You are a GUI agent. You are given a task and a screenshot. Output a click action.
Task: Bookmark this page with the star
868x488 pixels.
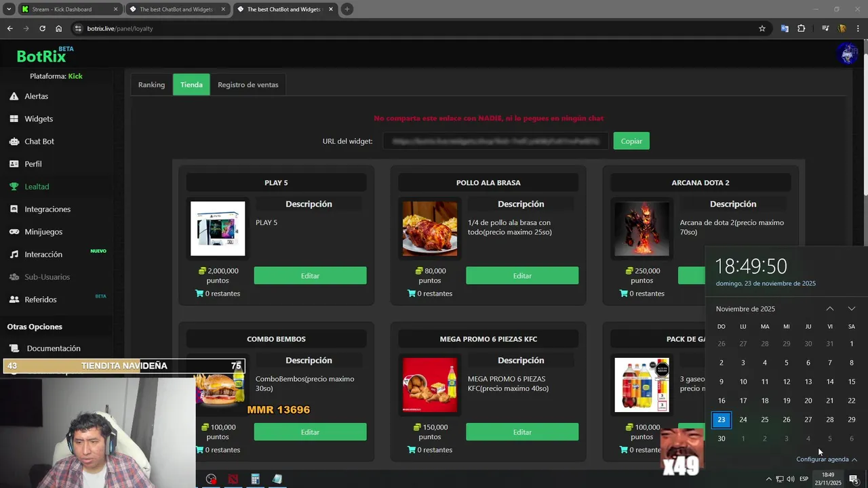(762, 28)
